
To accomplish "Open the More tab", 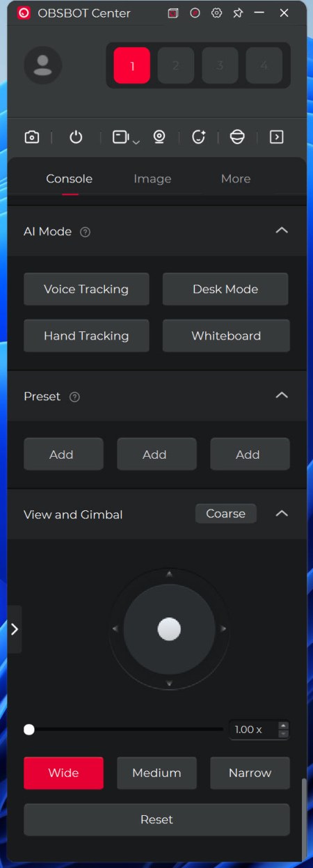I will tap(236, 179).
